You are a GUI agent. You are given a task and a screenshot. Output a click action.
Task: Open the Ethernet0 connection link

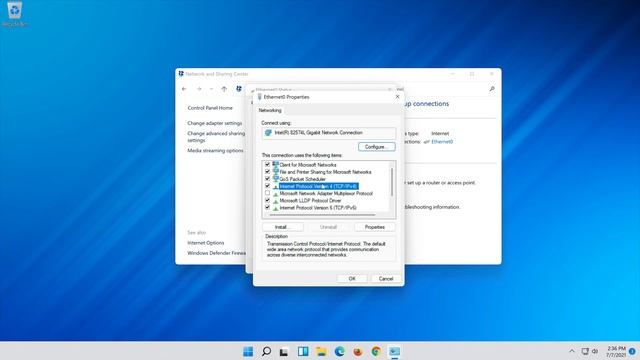[442, 142]
